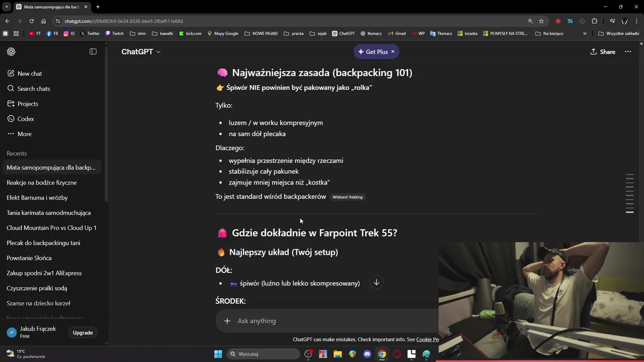Open the Gmail bookmark
Viewport: 644px width, 362px height.
[x=396, y=34]
